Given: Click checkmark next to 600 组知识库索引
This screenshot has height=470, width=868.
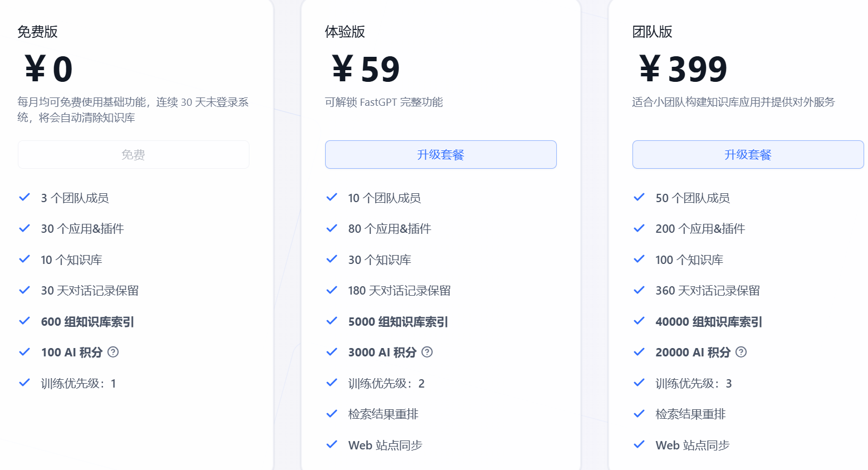Looking at the screenshot, I should point(24,321).
